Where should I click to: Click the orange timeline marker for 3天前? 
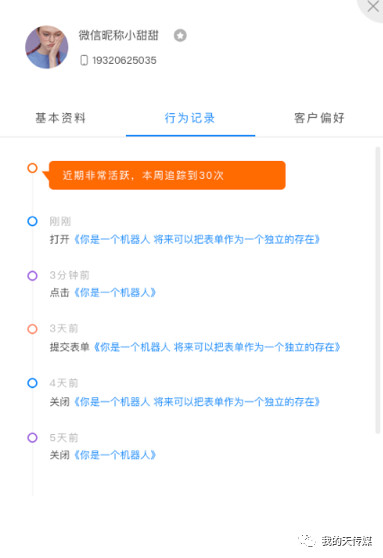pyautogui.click(x=32, y=329)
